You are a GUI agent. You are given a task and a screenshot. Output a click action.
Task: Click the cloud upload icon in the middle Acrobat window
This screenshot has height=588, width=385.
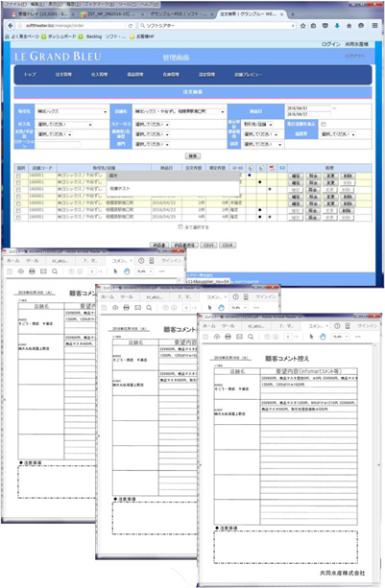click(115, 308)
